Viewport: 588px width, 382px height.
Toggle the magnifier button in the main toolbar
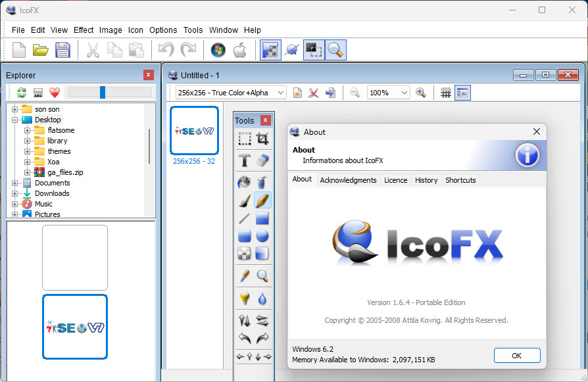click(x=335, y=50)
